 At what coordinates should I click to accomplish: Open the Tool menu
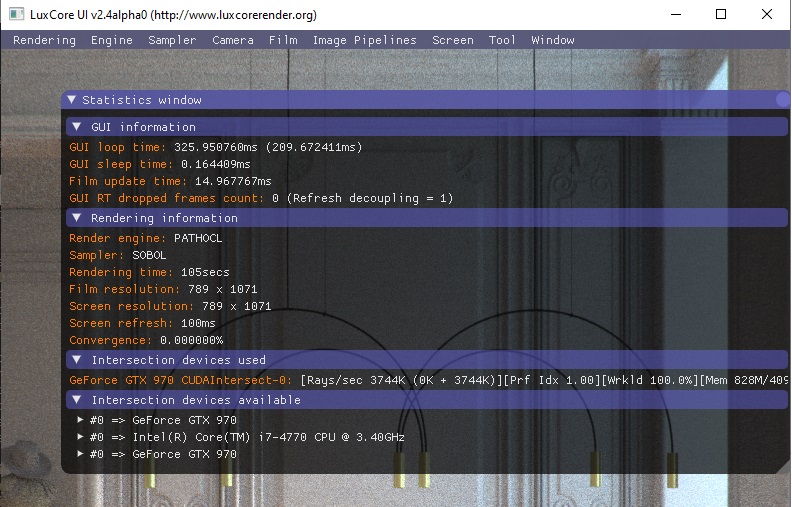coord(502,40)
